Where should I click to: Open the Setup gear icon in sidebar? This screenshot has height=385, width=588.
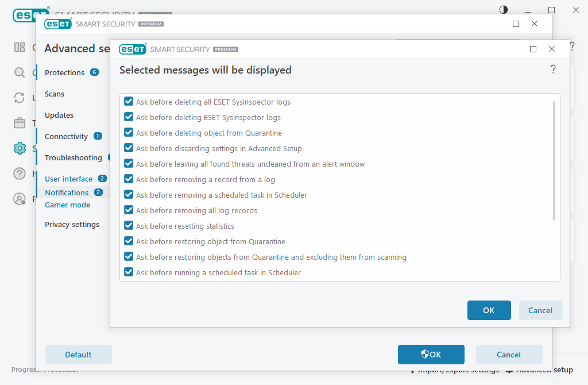point(20,148)
